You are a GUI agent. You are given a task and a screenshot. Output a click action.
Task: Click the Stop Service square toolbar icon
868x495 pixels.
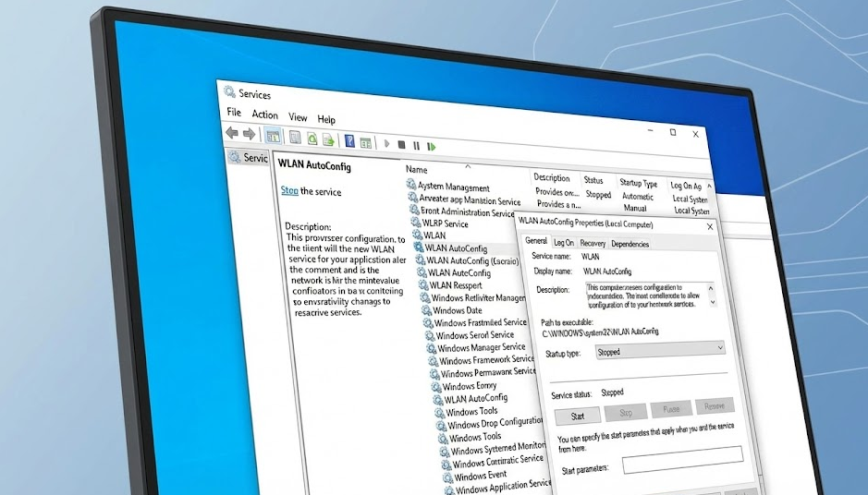click(x=401, y=145)
